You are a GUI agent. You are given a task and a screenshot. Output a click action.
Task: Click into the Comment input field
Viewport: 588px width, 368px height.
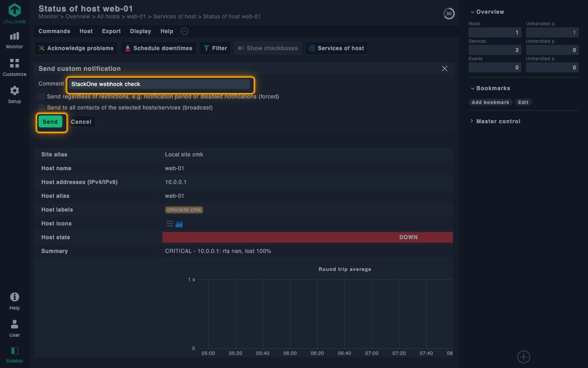(159, 84)
